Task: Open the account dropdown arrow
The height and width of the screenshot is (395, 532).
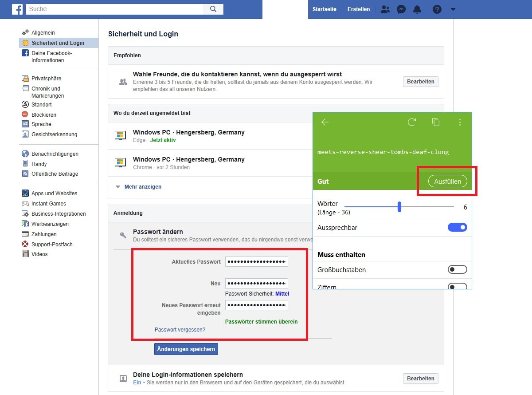Action: tap(453, 9)
